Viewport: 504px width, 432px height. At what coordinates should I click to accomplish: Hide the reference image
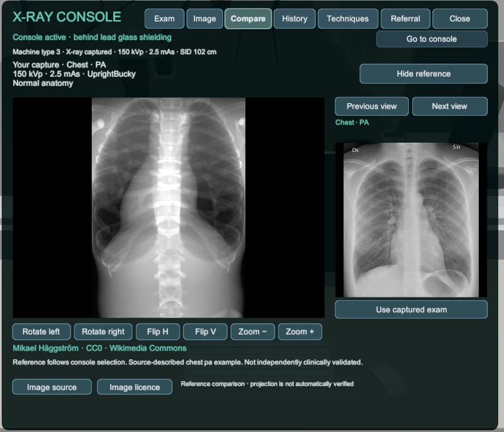click(x=424, y=73)
